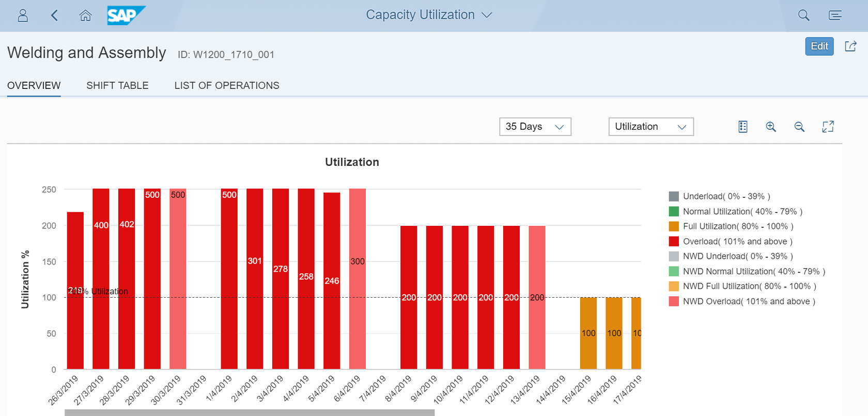Switch to the SHIFT TABLE tab
The image size is (868, 416).
click(x=117, y=86)
